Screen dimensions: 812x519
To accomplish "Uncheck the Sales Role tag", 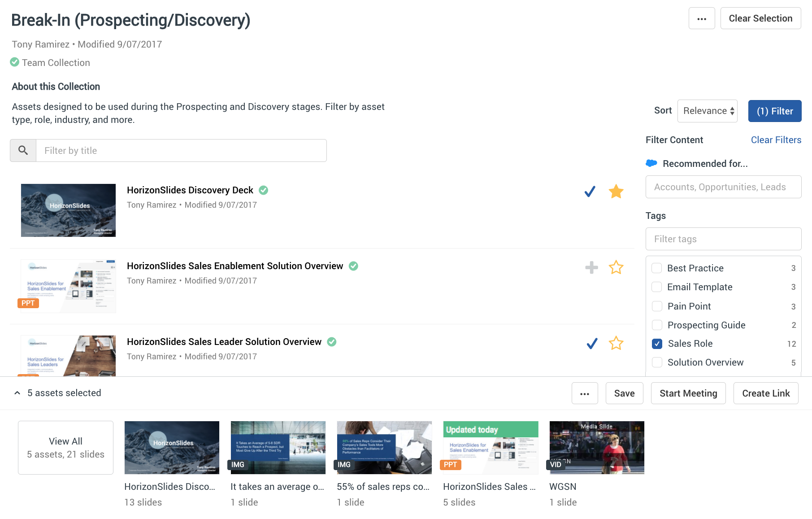I will pyautogui.click(x=657, y=344).
